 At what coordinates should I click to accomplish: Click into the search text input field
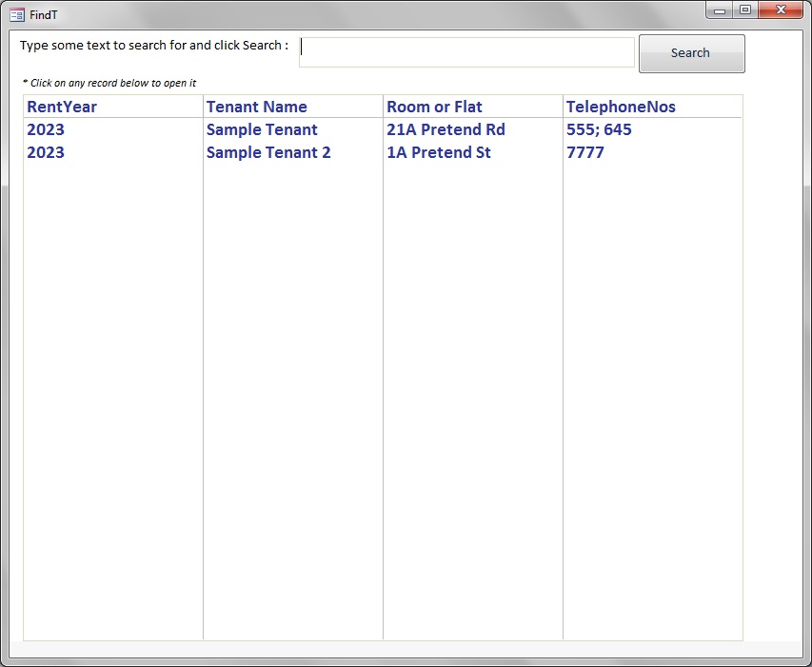click(466, 53)
